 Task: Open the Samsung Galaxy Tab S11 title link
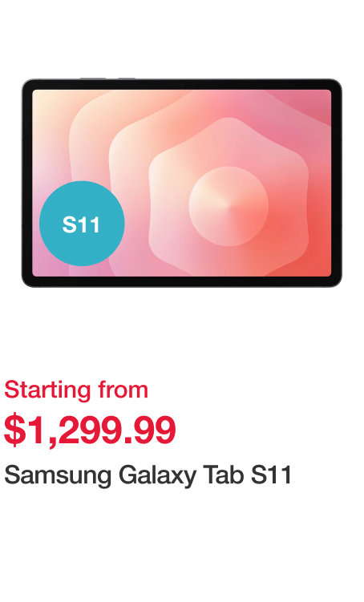pos(148,475)
